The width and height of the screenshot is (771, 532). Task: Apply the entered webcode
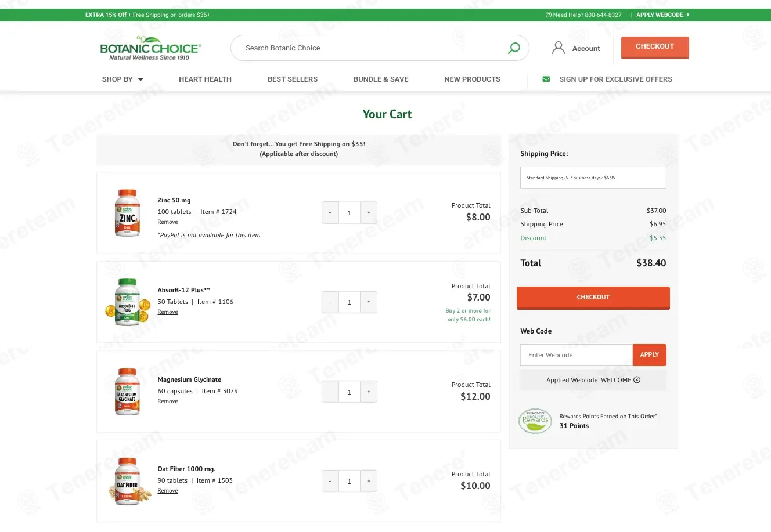click(649, 354)
